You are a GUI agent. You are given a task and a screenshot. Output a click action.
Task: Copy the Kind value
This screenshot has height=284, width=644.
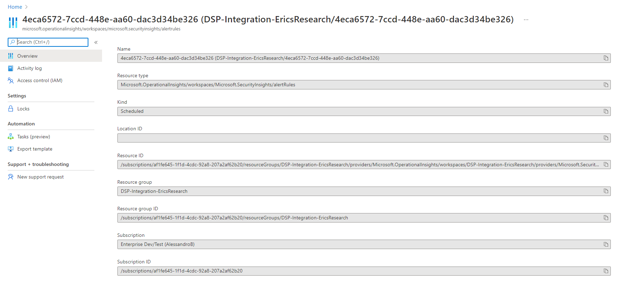pyautogui.click(x=606, y=111)
